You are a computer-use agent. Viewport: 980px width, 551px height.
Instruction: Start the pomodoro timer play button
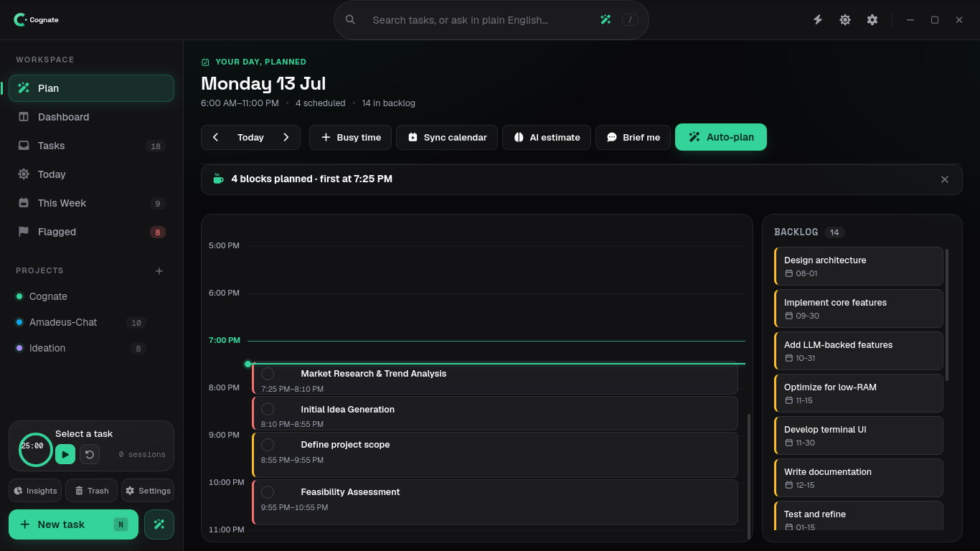point(65,454)
